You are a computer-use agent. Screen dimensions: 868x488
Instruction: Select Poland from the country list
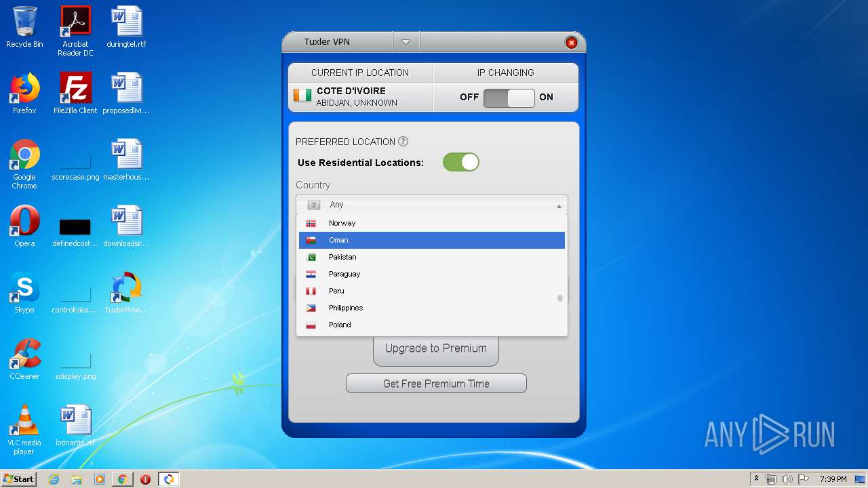tap(432, 325)
